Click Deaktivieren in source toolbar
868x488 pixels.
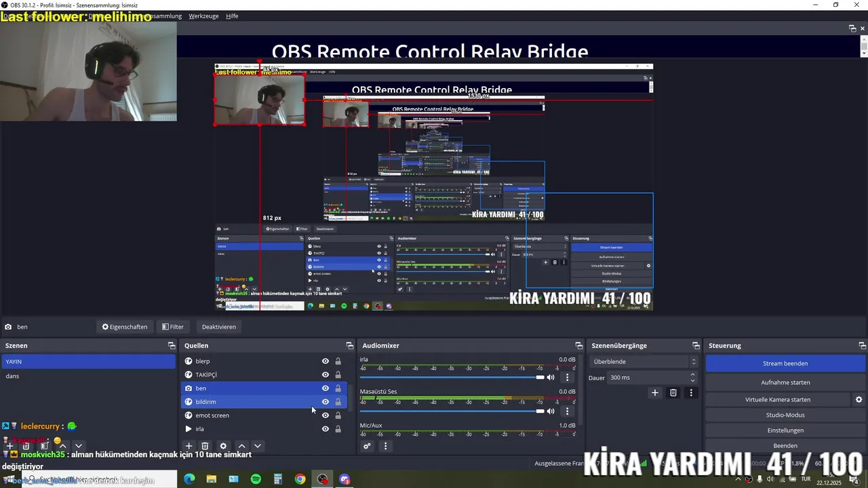(219, 327)
